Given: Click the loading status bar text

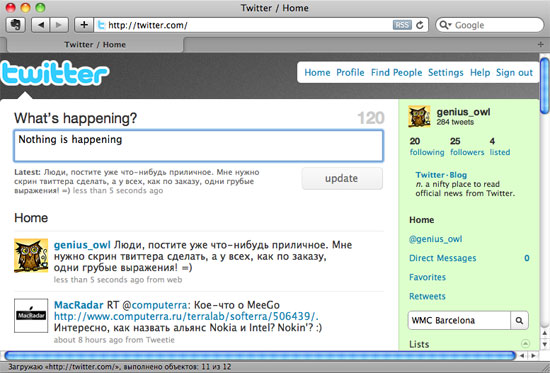Looking at the screenshot, I should (x=119, y=367).
